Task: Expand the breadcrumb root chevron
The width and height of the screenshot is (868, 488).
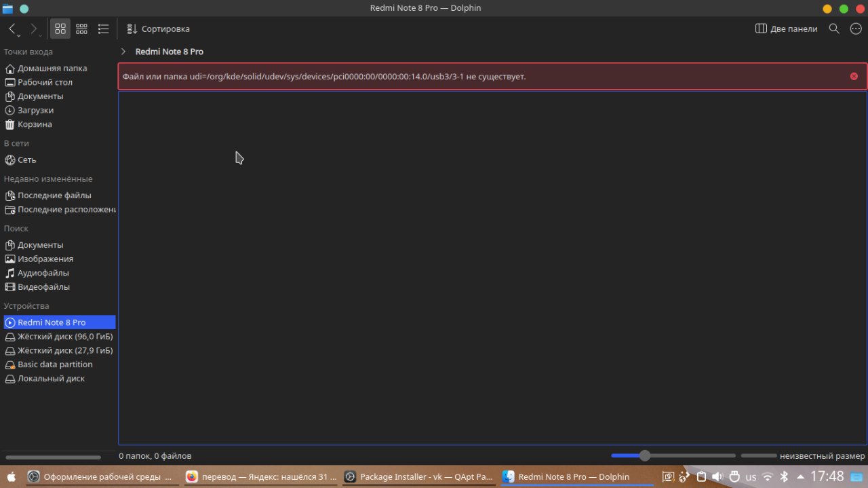Action: tap(123, 52)
